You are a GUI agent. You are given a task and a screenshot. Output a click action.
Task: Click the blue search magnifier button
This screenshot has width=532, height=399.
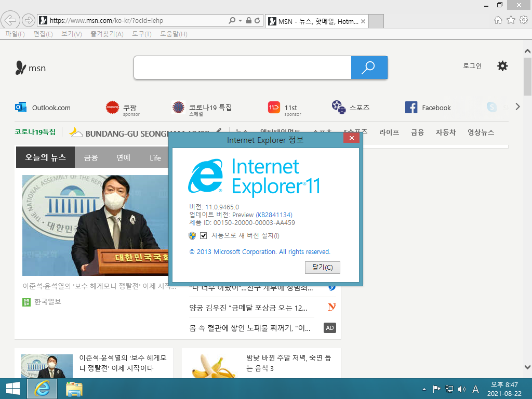point(369,68)
